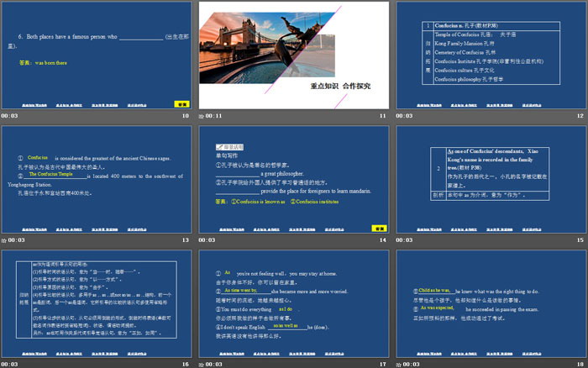Select slide 16 with the dashed-border notes table
The image size is (588, 368).
coord(96,303)
